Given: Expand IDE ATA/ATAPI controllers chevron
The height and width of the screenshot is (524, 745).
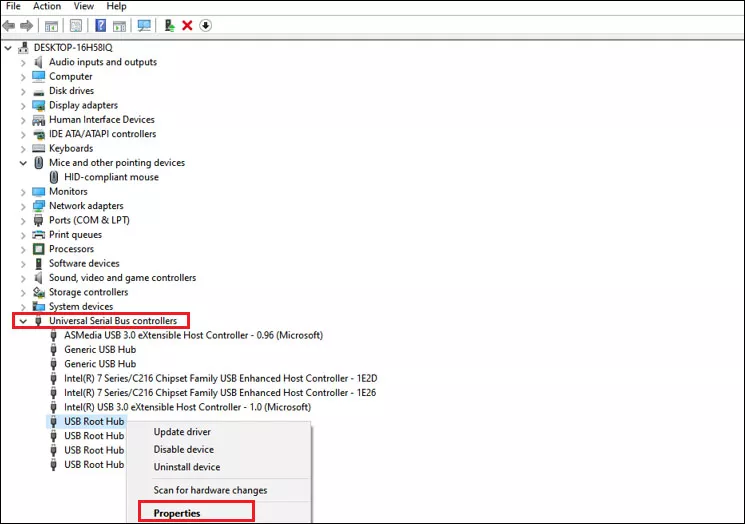Looking at the screenshot, I should point(23,134).
